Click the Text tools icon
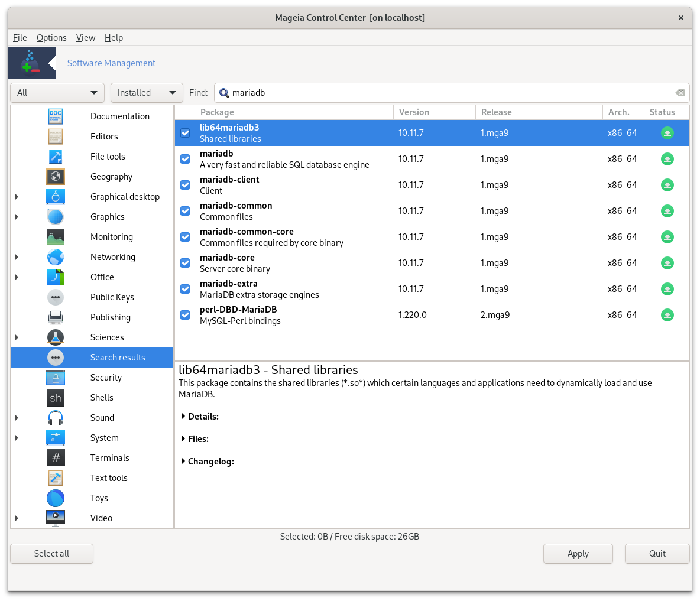The width and height of the screenshot is (700, 601). coord(56,478)
